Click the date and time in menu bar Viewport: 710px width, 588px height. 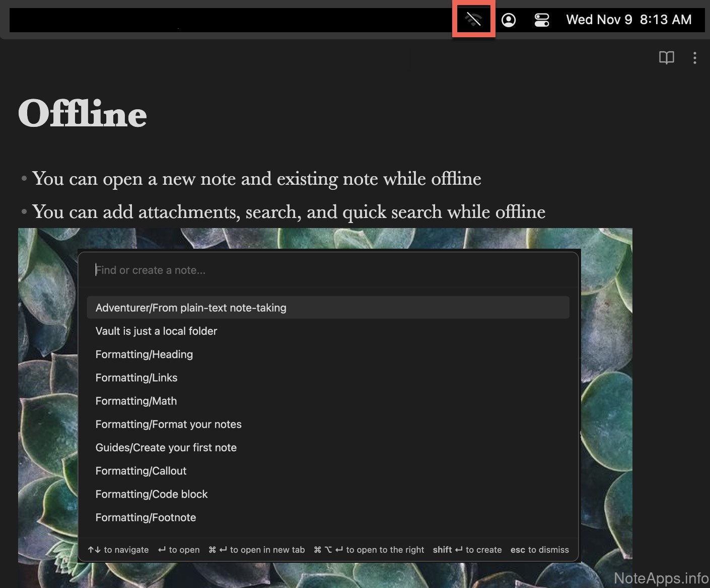click(x=628, y=20)
